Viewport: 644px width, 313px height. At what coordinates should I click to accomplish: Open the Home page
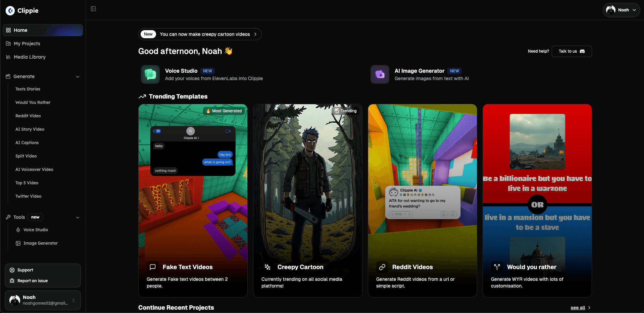pyautogui.click(x=43, y=30)
